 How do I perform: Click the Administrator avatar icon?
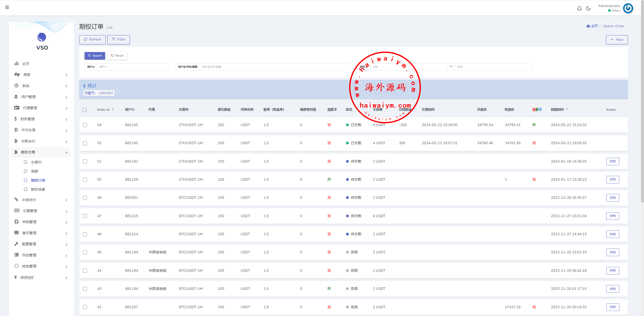click(x=628, y=8)
